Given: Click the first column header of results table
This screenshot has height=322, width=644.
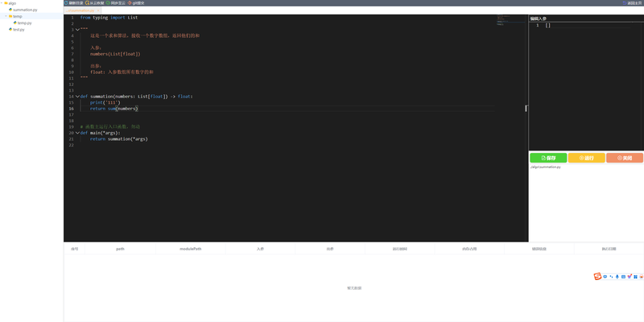Looking at the screenshot, I should (x=74, y=249).
